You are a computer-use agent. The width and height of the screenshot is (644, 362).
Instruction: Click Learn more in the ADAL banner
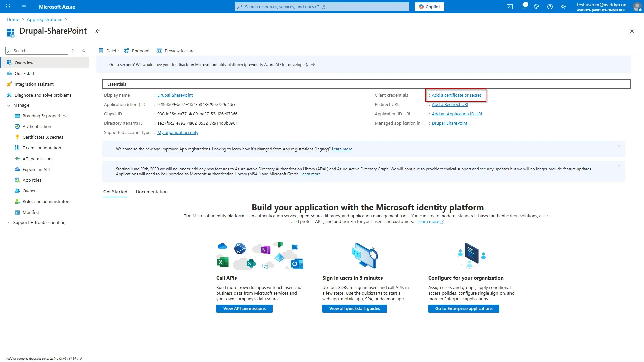tap(310, 174)
